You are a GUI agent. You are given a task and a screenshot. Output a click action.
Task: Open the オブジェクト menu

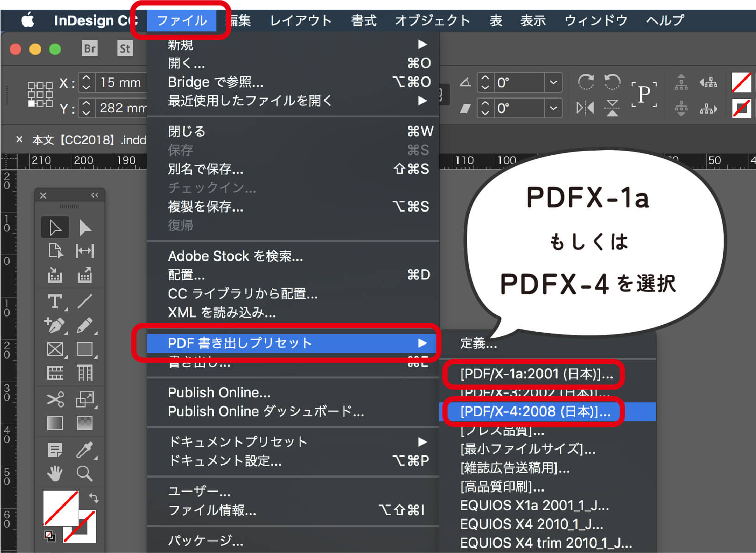tap(432, 21)
